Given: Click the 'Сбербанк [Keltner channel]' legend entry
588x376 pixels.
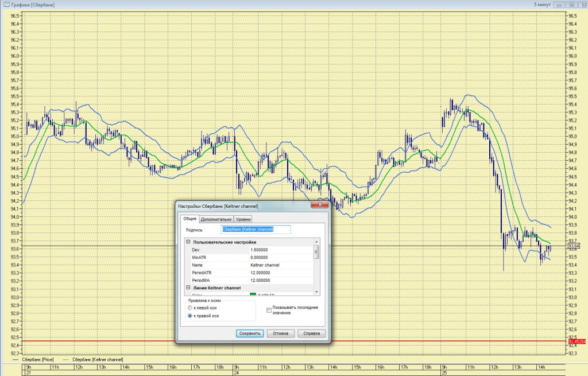Looking at the screenshot, I should (x=98, y=359).
